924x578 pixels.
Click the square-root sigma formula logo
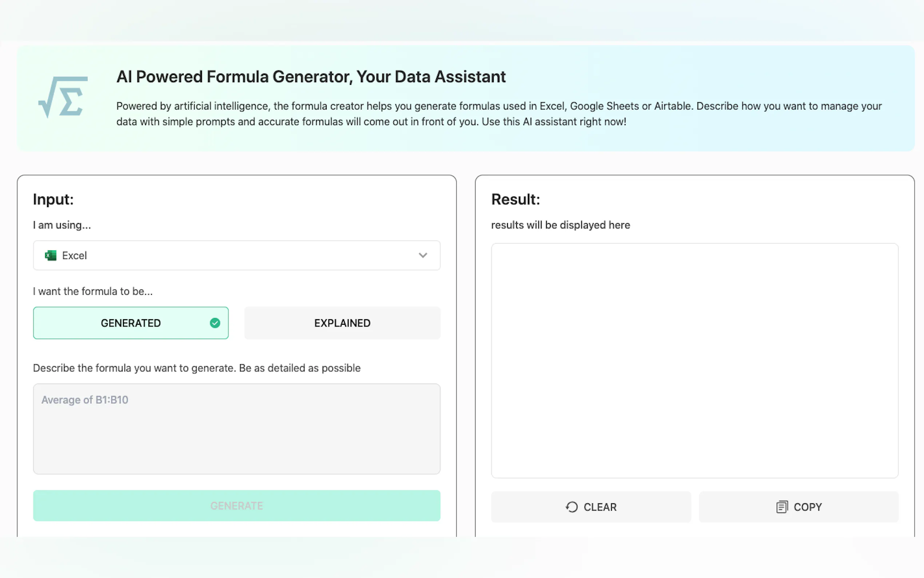pos(63,97)
